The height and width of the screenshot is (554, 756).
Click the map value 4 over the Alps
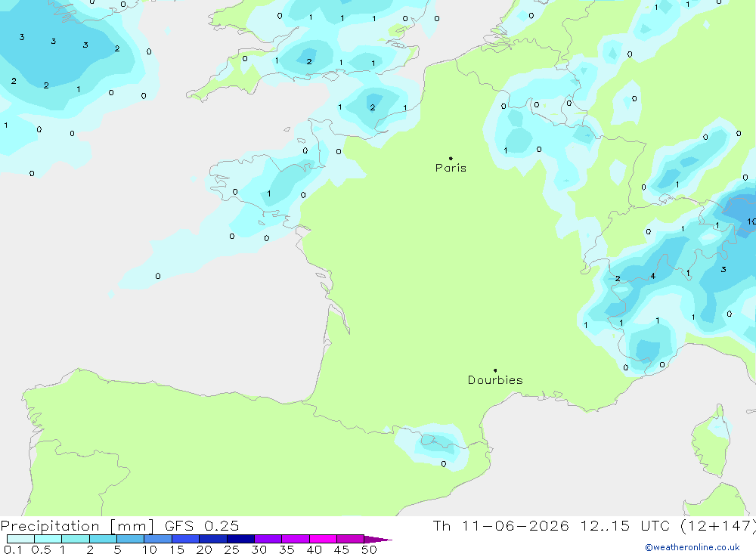click(653, 276)
